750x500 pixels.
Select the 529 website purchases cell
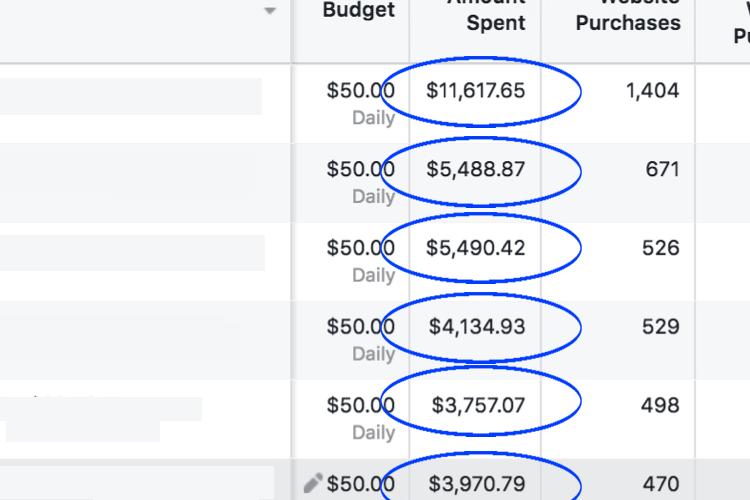[660, 327]
